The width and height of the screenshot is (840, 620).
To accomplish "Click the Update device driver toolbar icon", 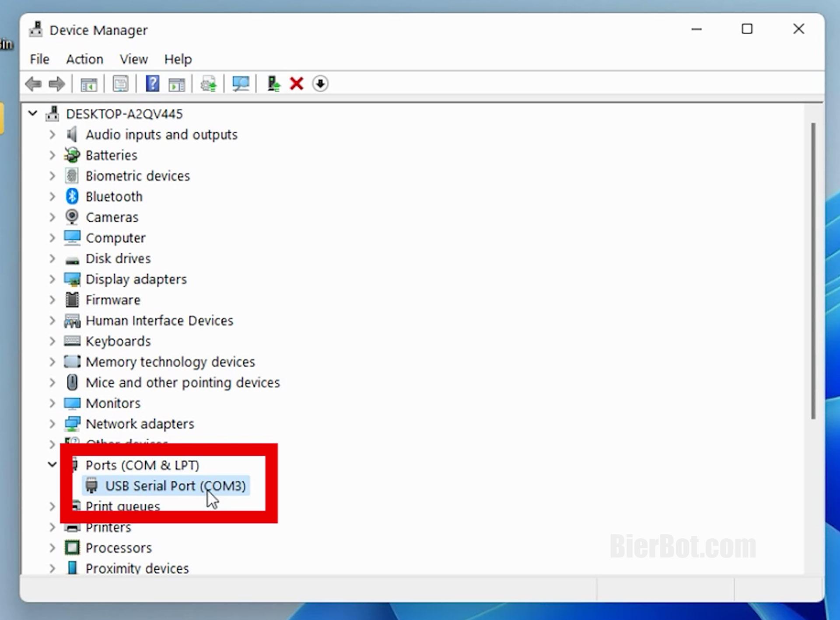I will (209, 84).
